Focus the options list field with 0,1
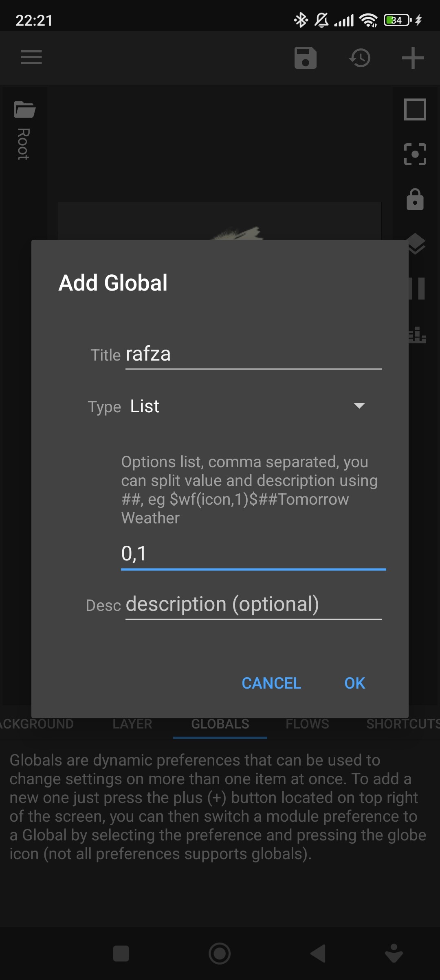The height and width of the screenshot is (980, 440). [x=253, y=553]
